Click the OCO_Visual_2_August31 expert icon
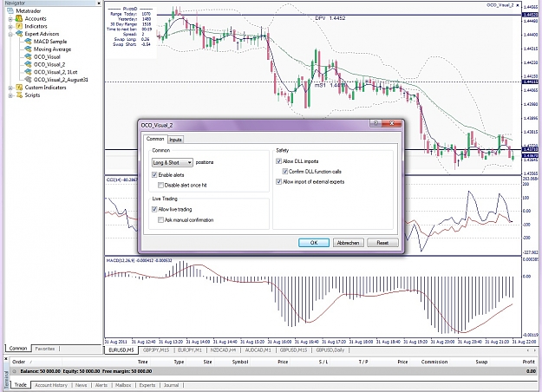Screen dimensions: 542x392 point(28,80)
